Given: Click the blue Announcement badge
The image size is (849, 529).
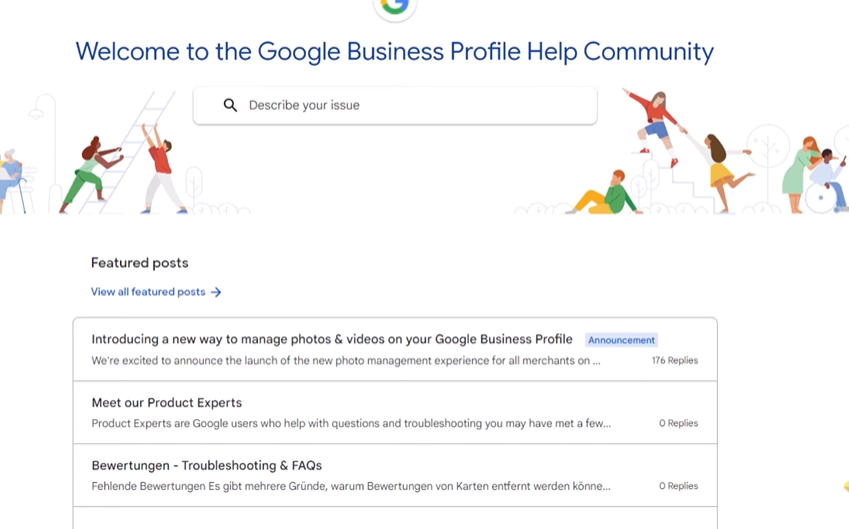Looking at the screenshot, I should (621, 340).
